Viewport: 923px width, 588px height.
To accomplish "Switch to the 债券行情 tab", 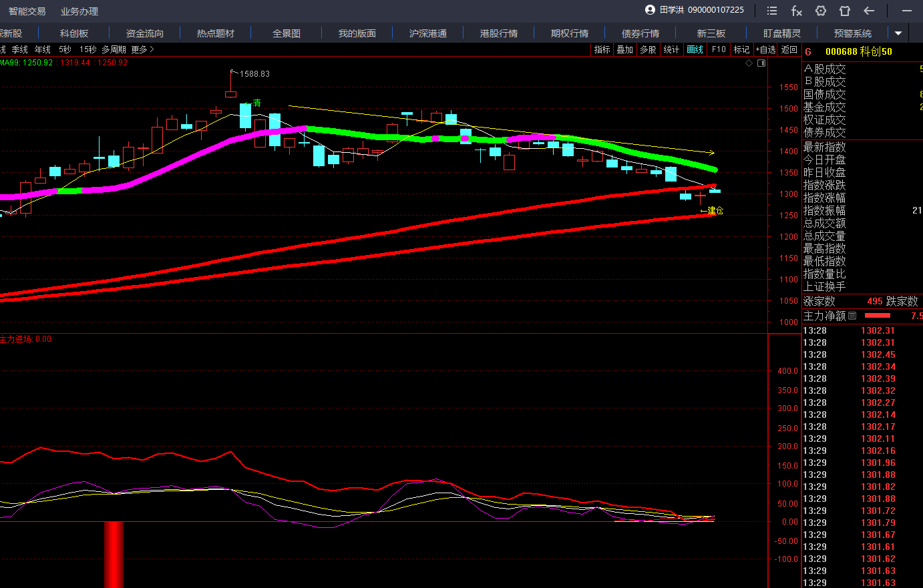I will click(x=640, y=33).
